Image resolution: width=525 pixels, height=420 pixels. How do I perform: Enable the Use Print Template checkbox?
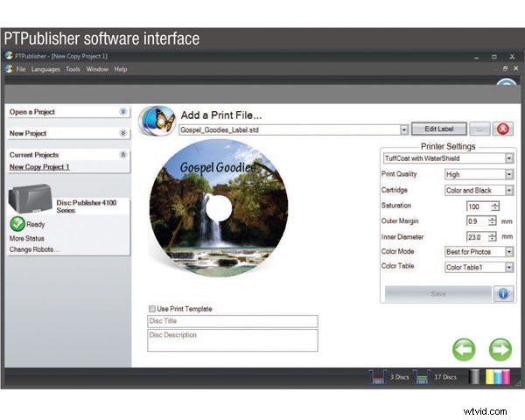tap(152, 309)
